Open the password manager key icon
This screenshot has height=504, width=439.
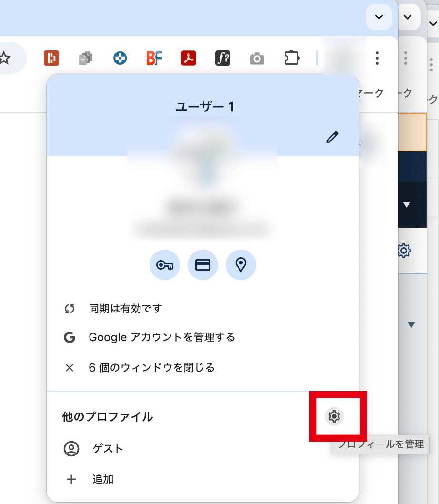(165, 265)
